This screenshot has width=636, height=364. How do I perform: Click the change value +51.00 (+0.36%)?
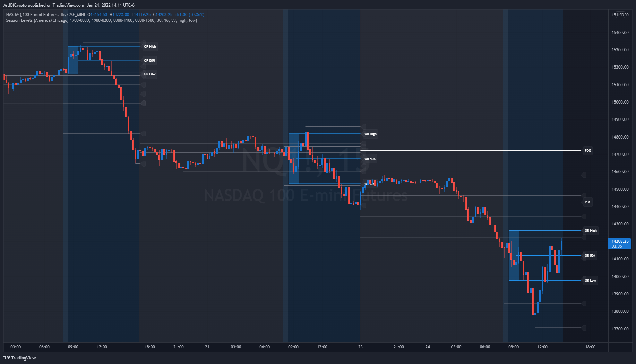[x=189, y=15]
